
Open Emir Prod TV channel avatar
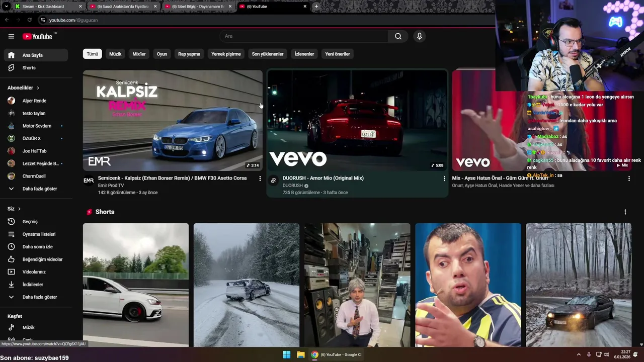89,180
